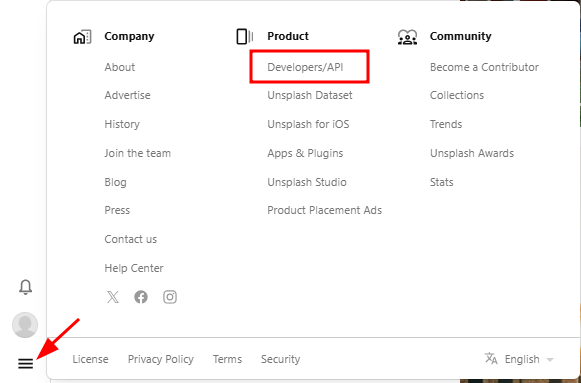Open Developers/API link

click(x=305, y=67)
